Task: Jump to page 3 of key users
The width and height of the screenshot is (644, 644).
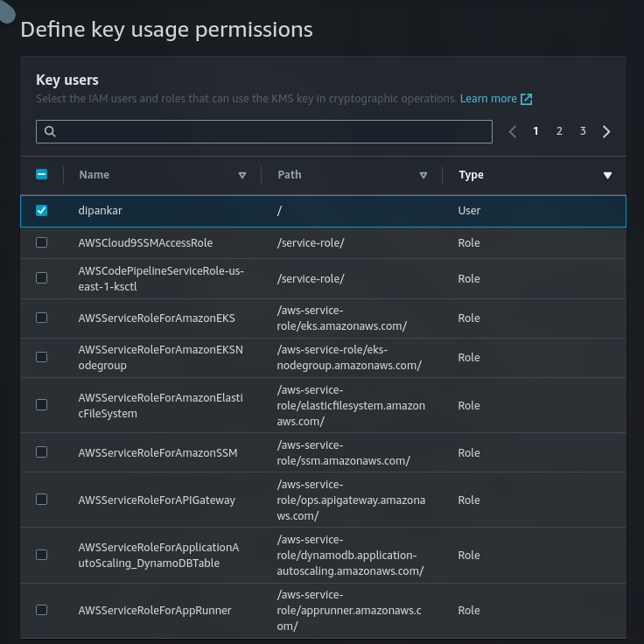Action: point(583,131)
